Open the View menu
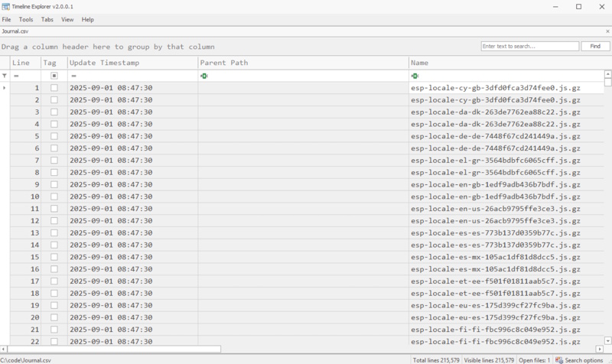 (x=67, y=20)
